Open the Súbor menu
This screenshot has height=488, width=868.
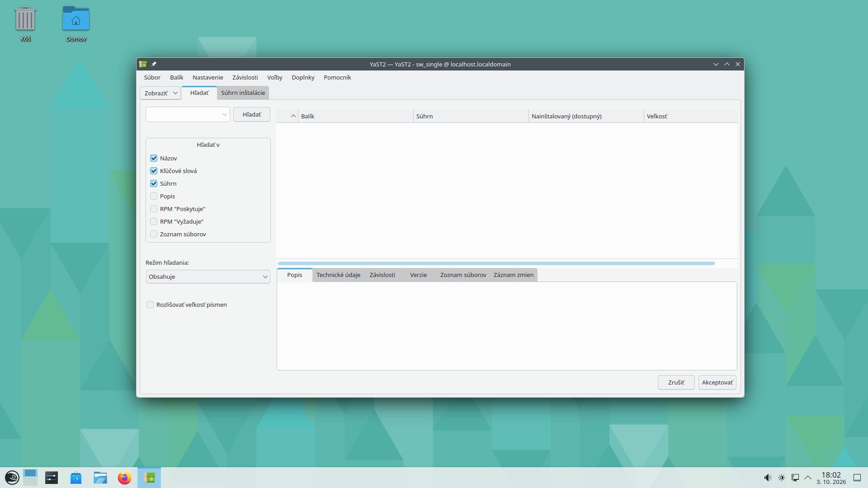pos(152,77)
